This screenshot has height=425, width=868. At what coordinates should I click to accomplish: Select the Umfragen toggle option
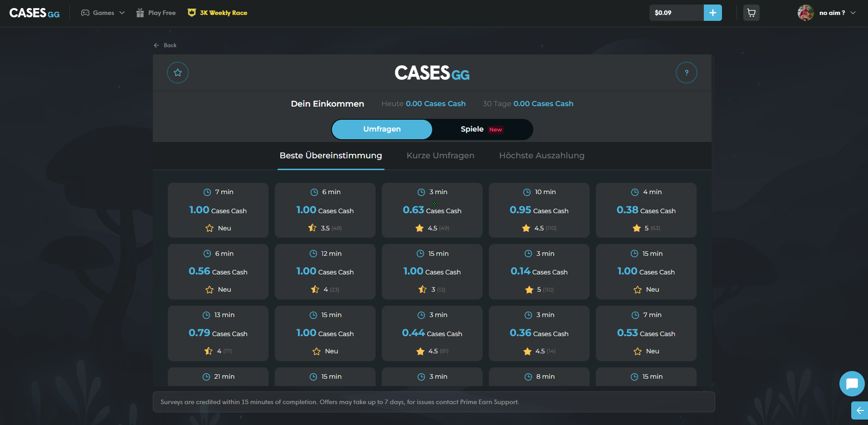tap(382, 129)
